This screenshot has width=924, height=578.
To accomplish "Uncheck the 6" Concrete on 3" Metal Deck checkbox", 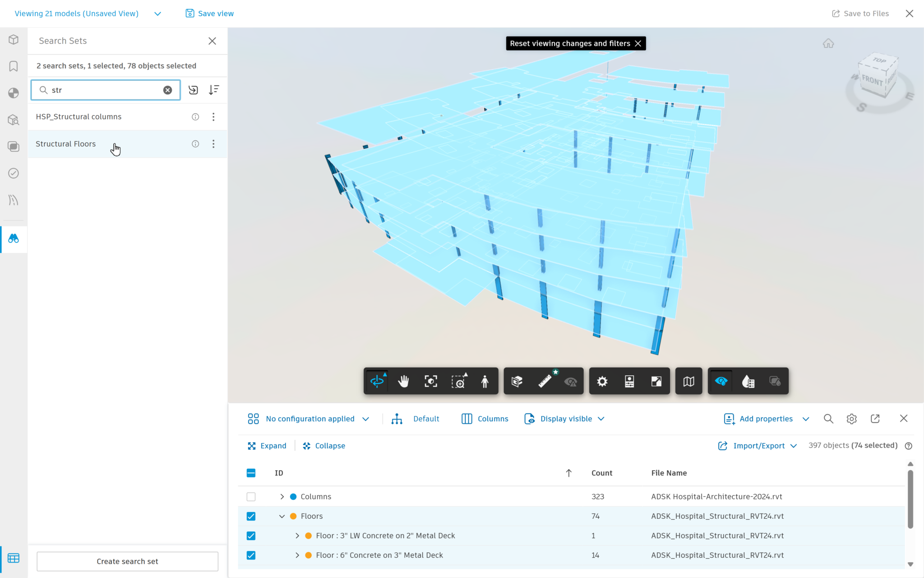I will [x=251, y=555].
